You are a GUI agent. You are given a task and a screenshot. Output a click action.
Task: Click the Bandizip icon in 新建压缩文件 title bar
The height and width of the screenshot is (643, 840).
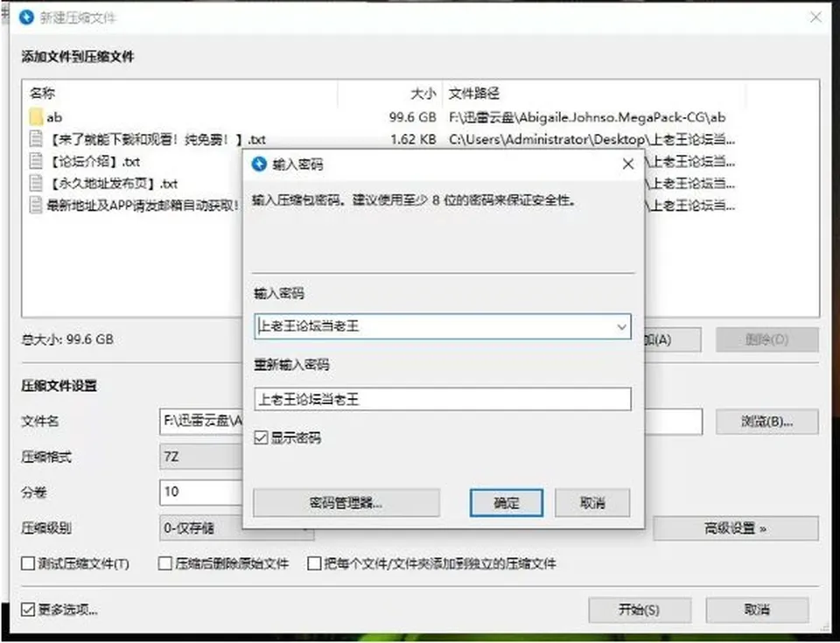[x=26, y=17]
